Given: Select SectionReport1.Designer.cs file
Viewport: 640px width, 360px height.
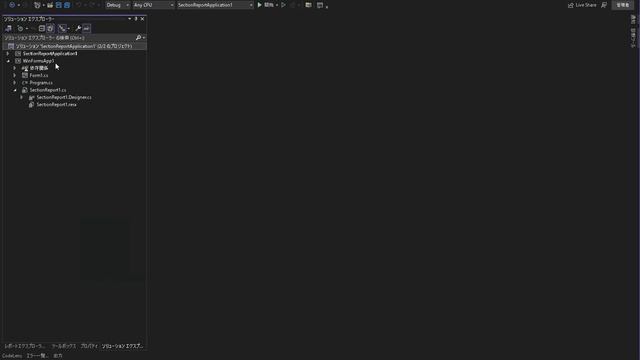Looking at the screenshot, I should tap(64, 98).
